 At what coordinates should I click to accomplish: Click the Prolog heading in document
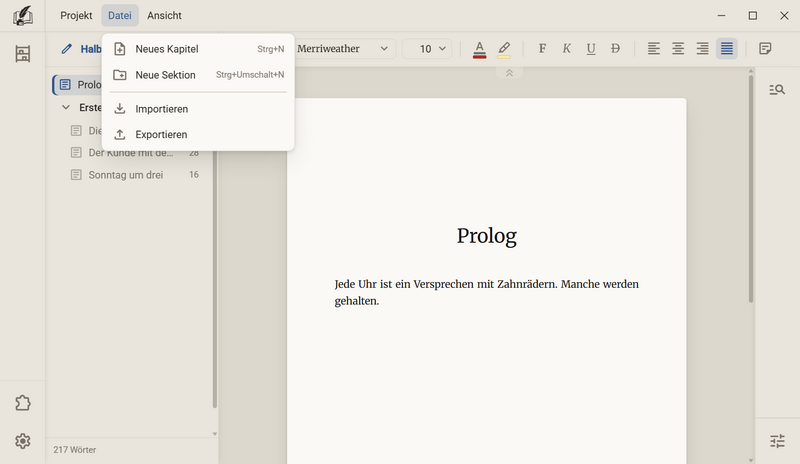487,236
